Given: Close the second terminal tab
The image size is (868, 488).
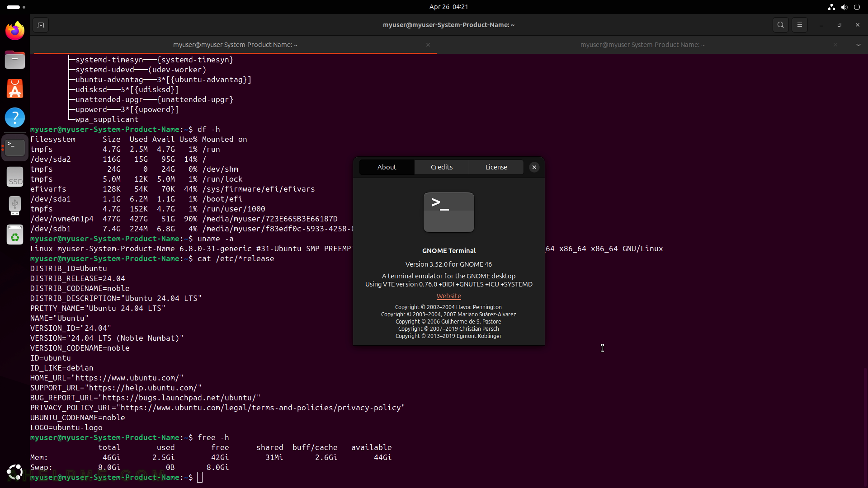Looking at the screenshot, I should tap(835, 45).
